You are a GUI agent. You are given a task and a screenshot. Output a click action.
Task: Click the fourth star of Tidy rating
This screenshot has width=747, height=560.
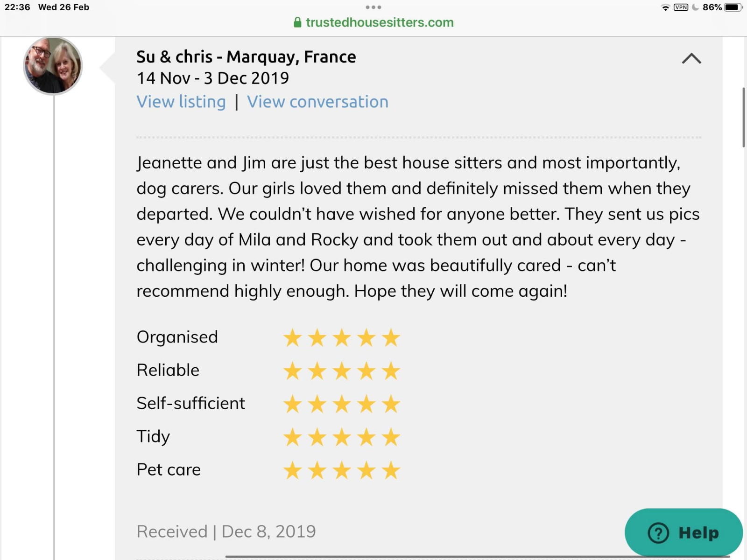[x=366, y=437]
